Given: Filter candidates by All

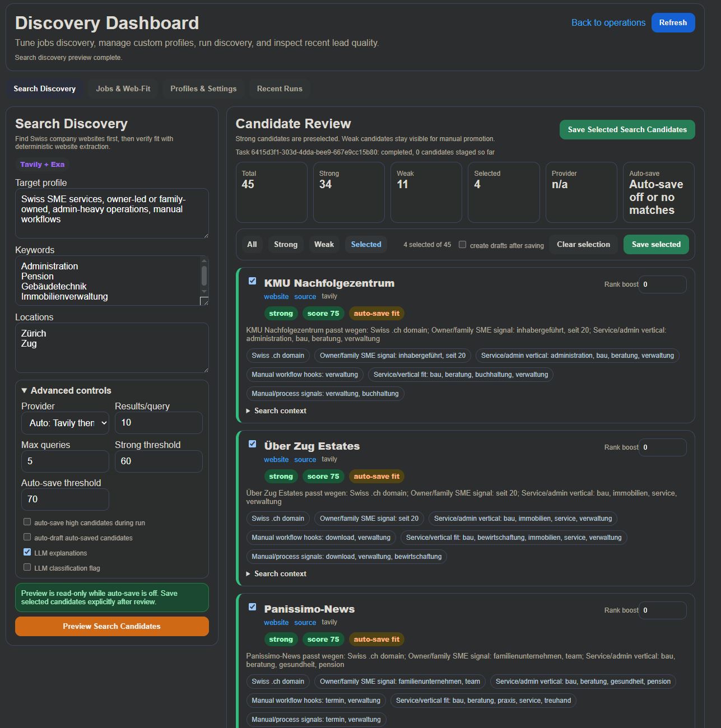Looking at the screenshot, I should coord(252,244).
